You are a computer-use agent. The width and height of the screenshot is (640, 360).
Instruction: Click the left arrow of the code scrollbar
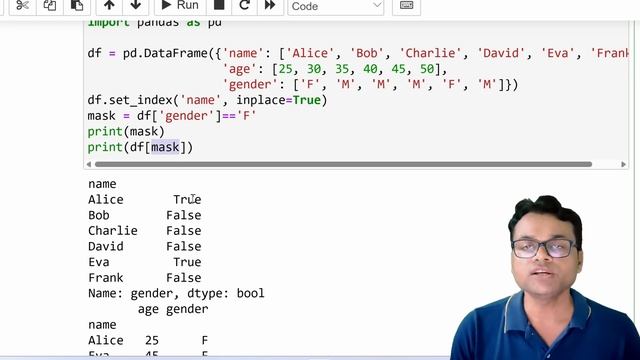89,164
